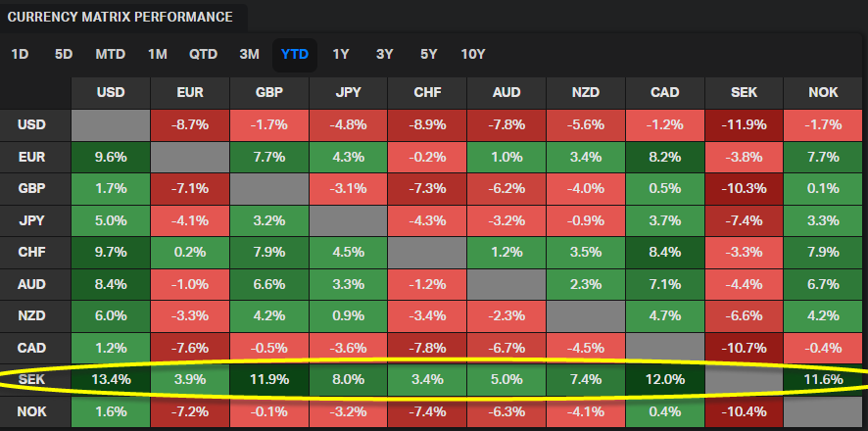868x431 pixels.
Task: Click the Currency Matrix Performance title
Action: (121, 17)
